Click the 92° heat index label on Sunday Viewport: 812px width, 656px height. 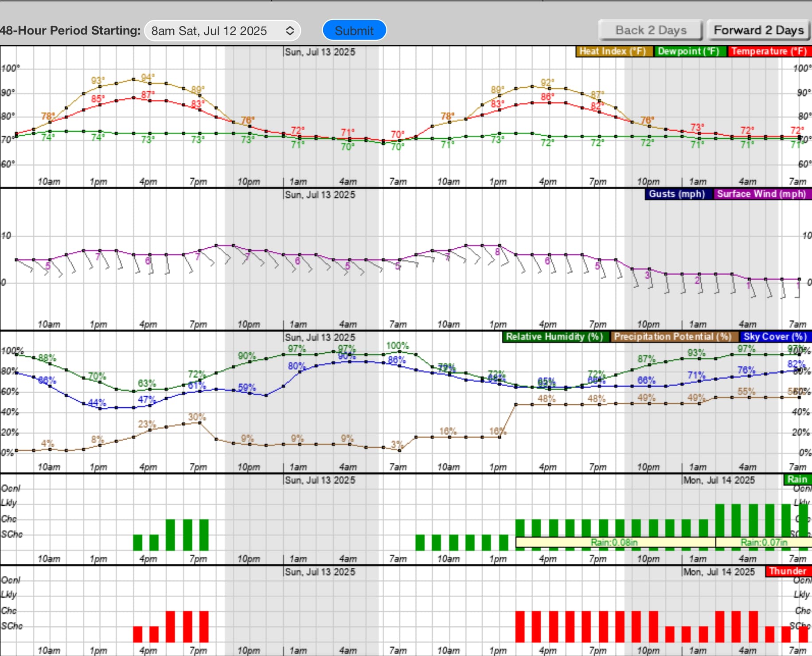pos(547,82)
